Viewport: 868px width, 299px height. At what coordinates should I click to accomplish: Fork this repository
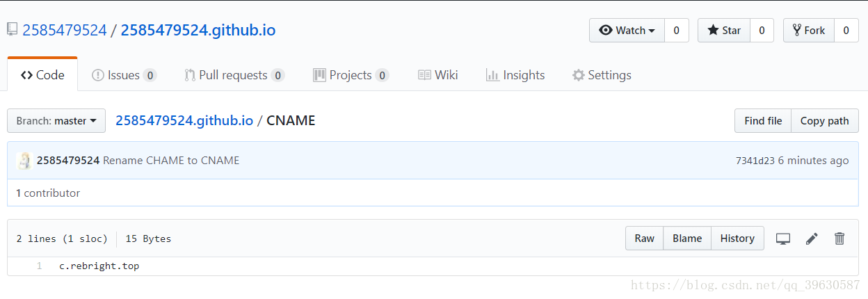(x=808, y=31)
